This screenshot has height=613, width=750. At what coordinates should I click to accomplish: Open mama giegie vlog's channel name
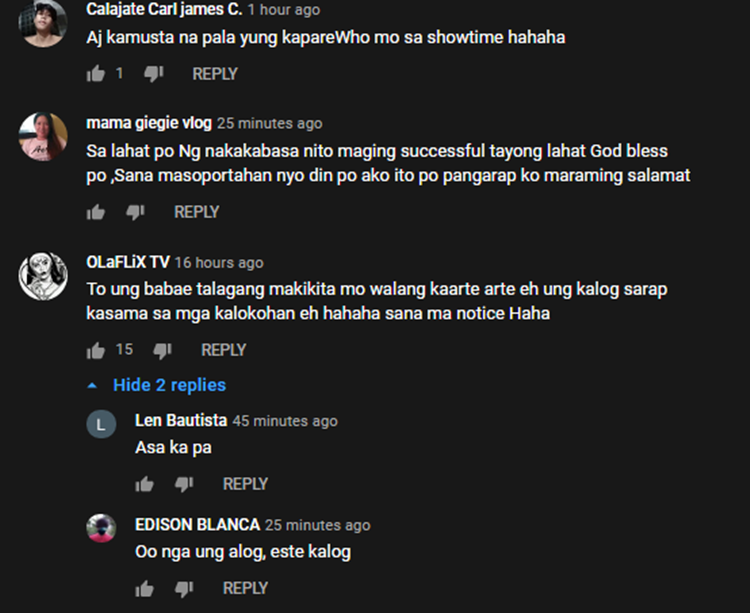click(149, 123)
